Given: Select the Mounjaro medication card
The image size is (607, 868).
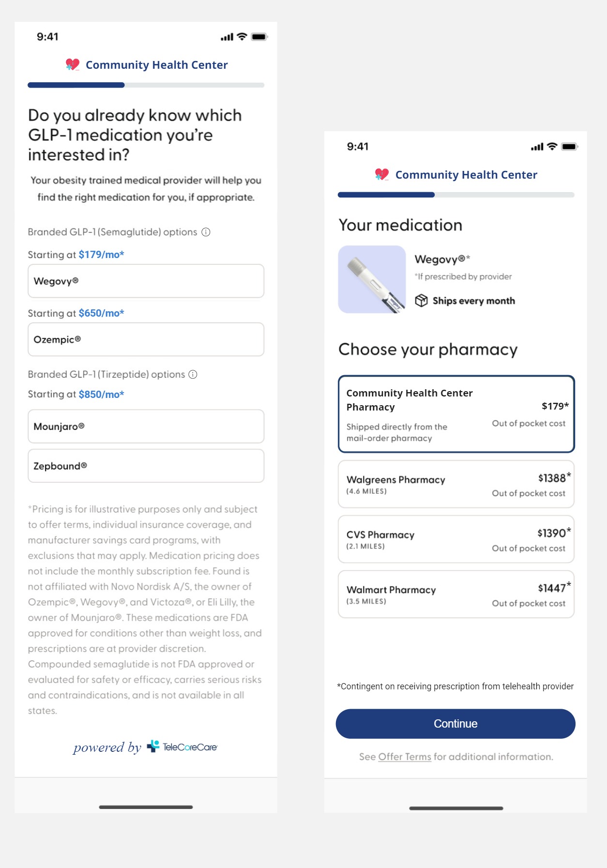Looking at the screenshot, I should pos(145,426).
